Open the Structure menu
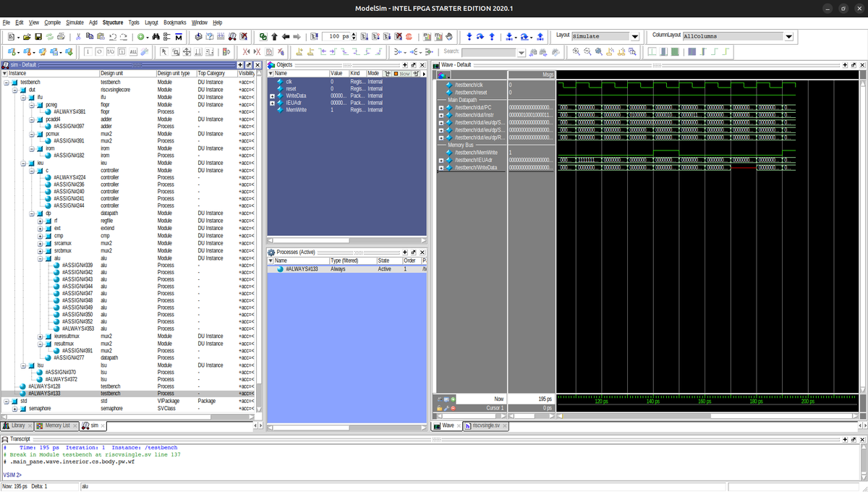 point(113,22)
